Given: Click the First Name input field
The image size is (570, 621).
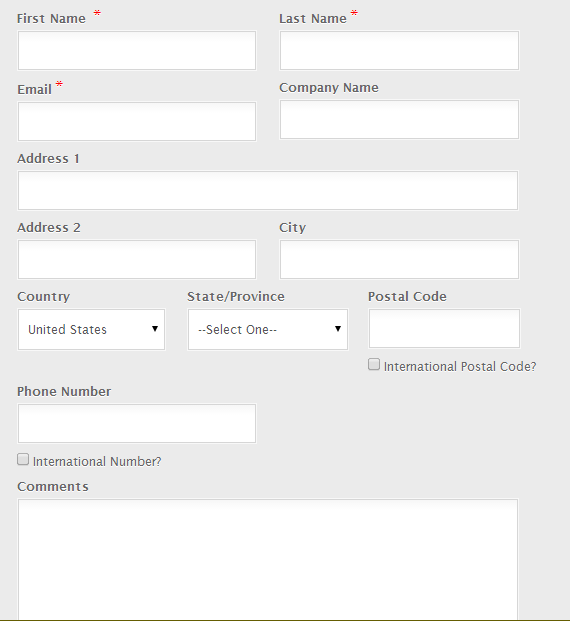Looking at the screenshot, I should tap(137, 51).
